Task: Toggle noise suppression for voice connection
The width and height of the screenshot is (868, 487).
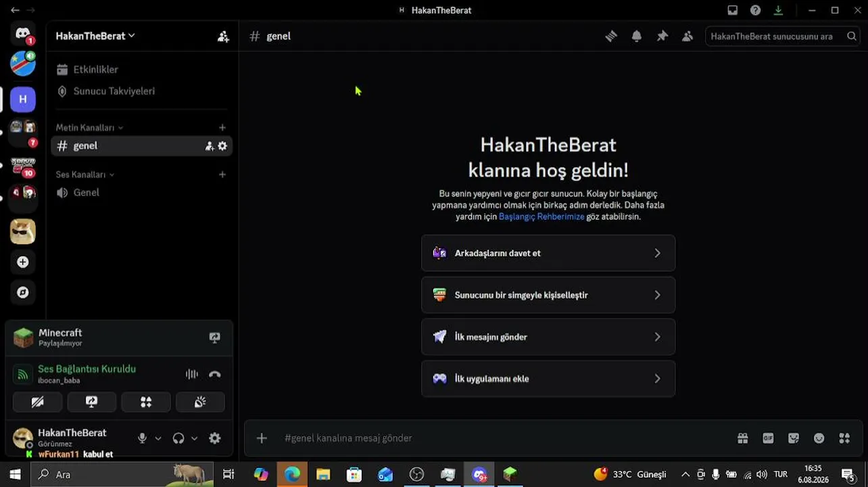Action: 192,374
